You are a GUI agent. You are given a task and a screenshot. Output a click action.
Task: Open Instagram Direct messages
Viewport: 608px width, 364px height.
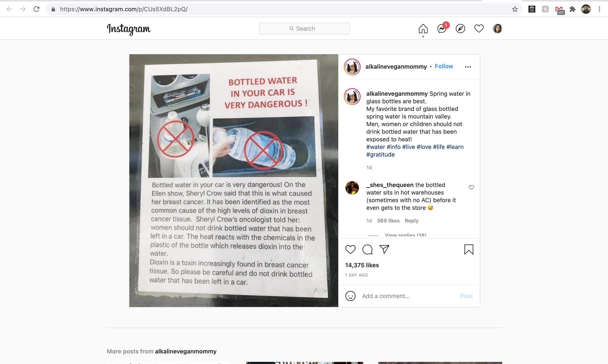coord(441,29)
